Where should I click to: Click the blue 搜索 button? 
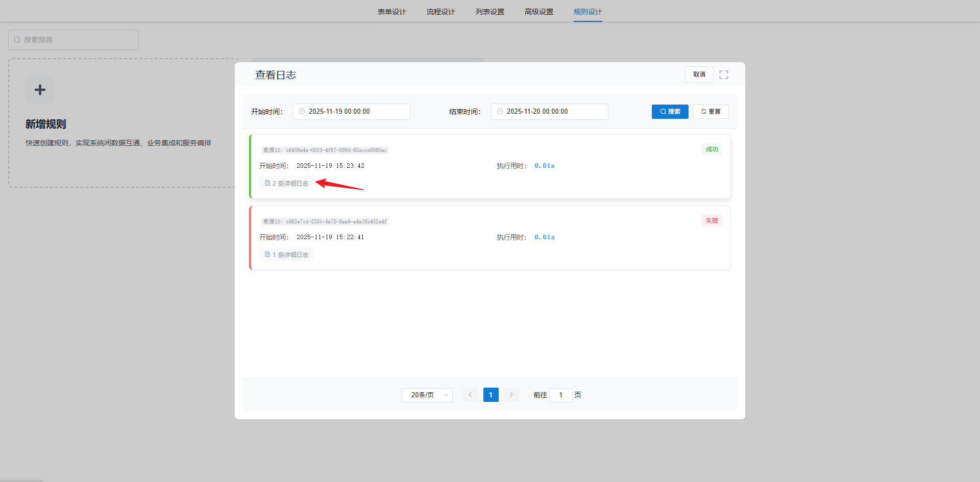[670, 112]
